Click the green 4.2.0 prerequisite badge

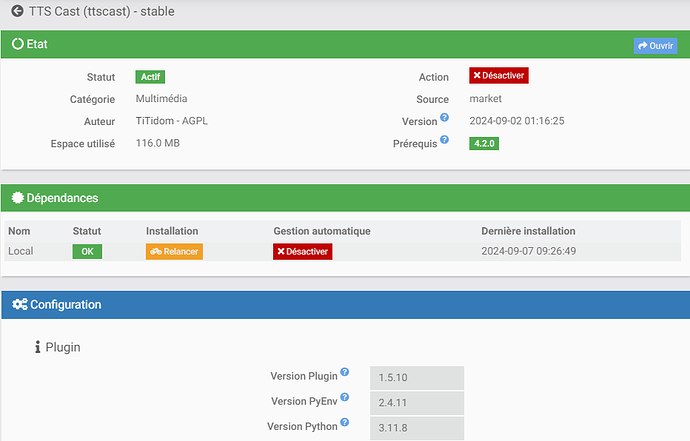[x=484, y=143]
